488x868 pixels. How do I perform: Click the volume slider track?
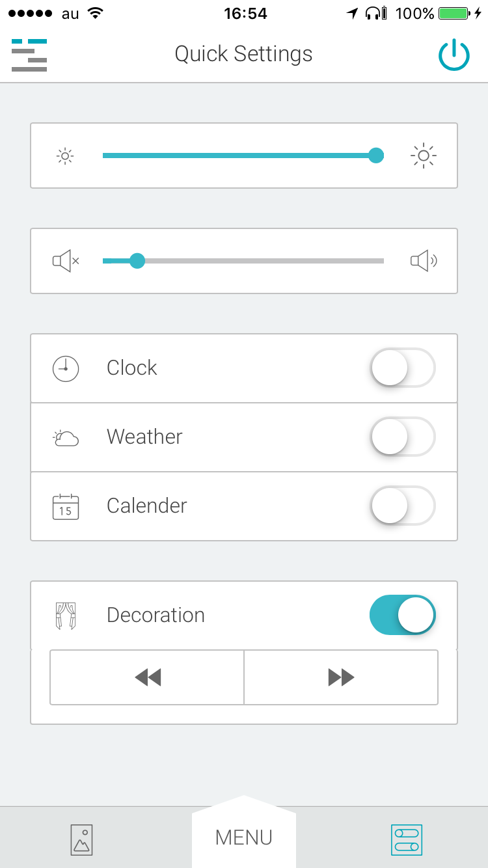coord(260,261)
